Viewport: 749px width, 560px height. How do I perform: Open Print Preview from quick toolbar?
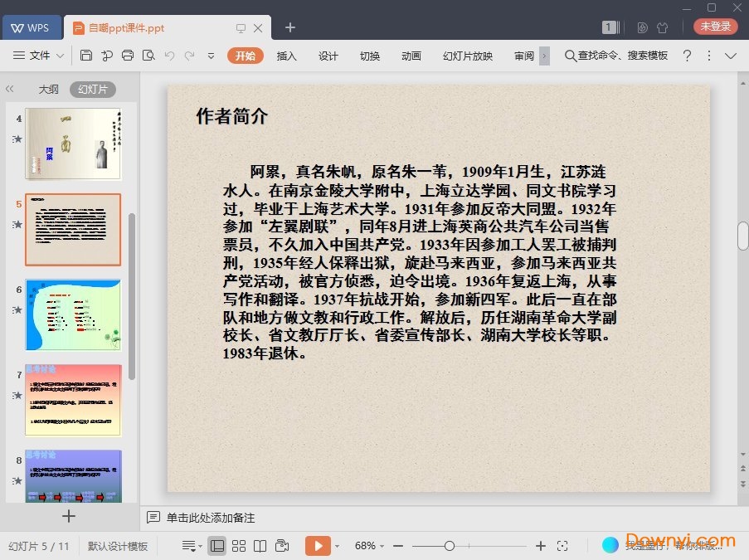click(148, 56)
